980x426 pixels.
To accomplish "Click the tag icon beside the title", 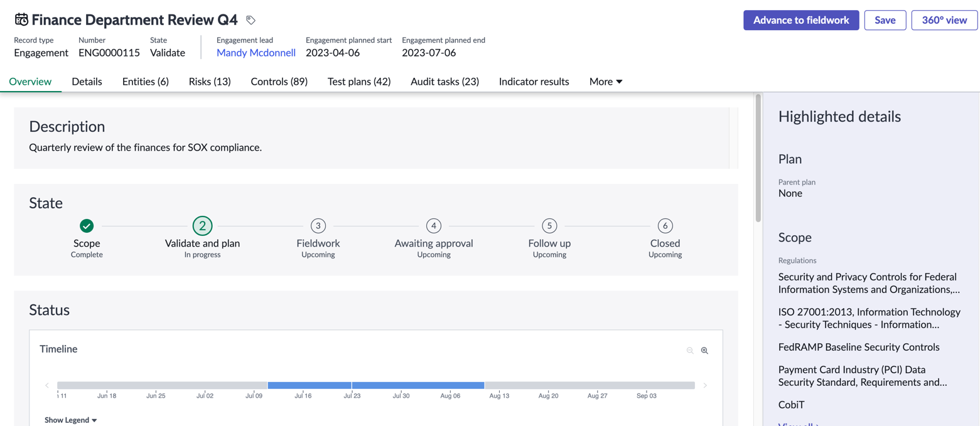I will (x=250, y=20).
